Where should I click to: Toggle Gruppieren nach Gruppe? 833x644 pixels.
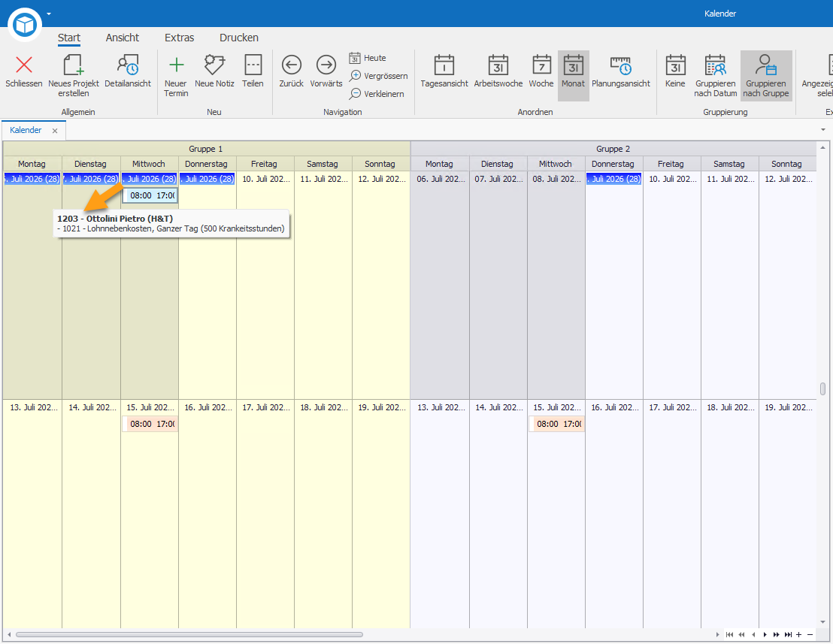[766, 75]
